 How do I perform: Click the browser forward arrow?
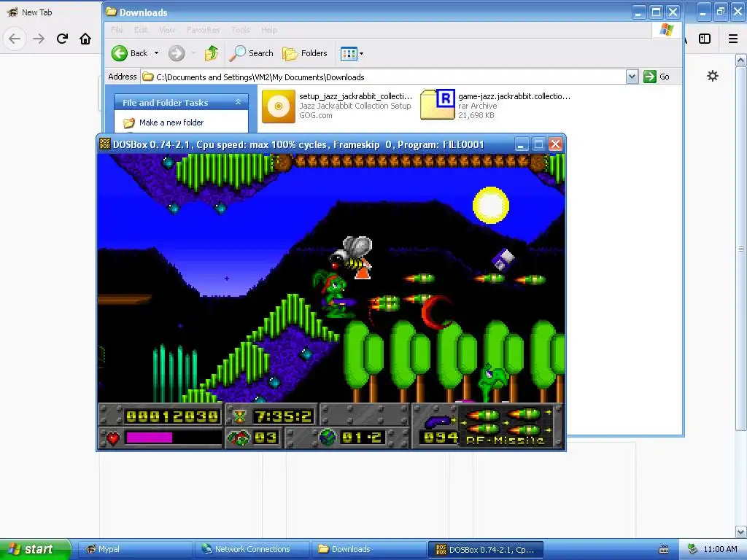pos(39,39)
